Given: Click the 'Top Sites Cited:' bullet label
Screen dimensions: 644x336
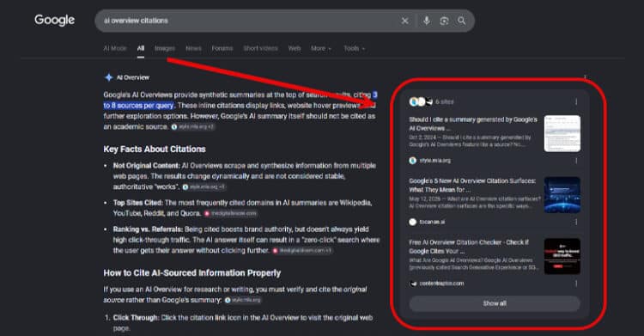Looking at the screenshot, I should pyautogui.click(x=138, y=203).
